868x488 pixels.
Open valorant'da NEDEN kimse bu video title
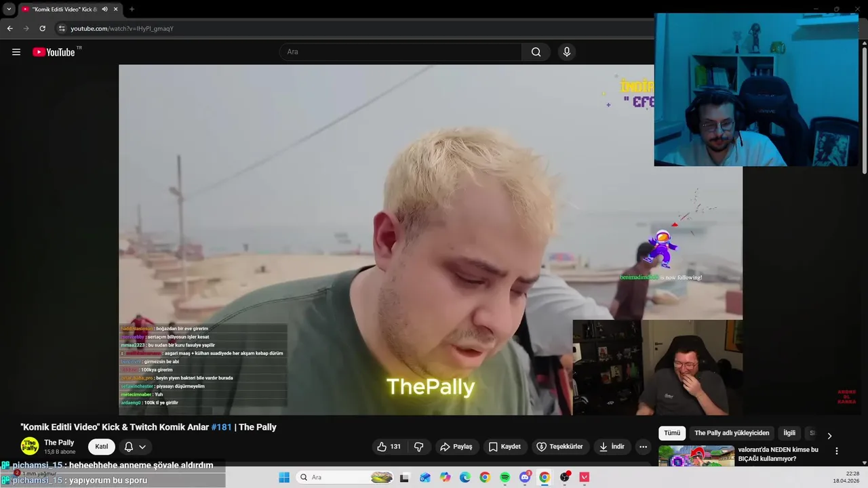click(778, 454)
